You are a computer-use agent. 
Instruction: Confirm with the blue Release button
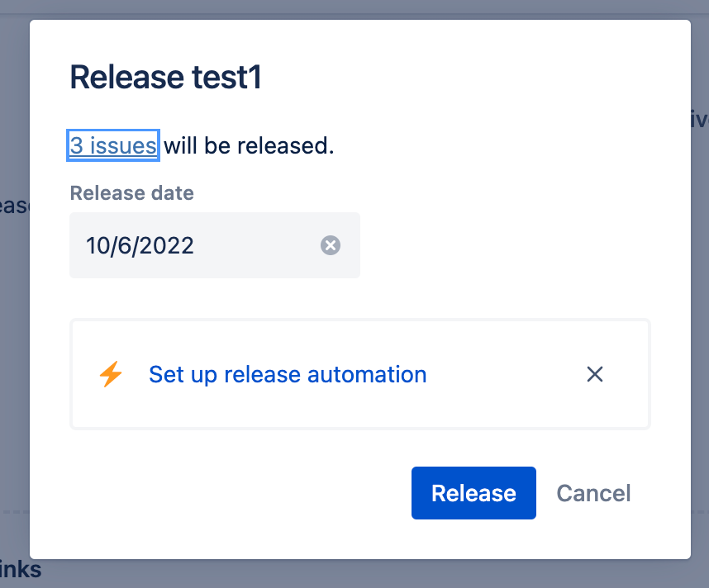(x=473, y=493)
